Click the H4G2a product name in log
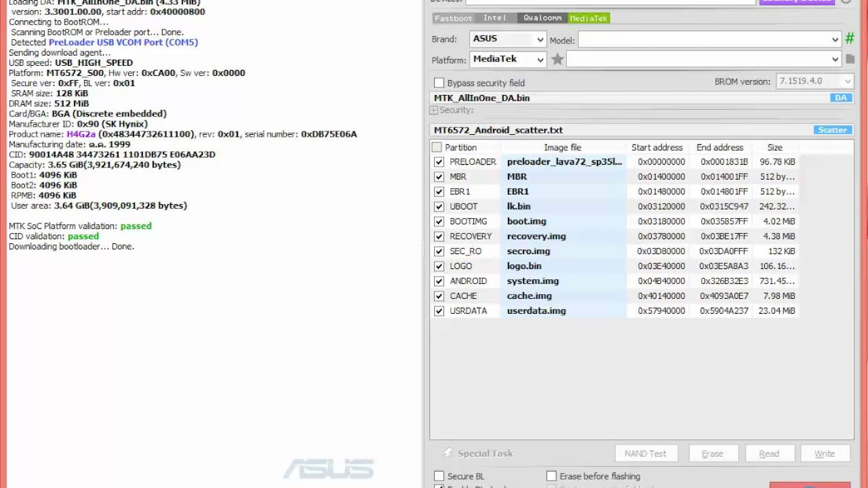 point(81,134)
